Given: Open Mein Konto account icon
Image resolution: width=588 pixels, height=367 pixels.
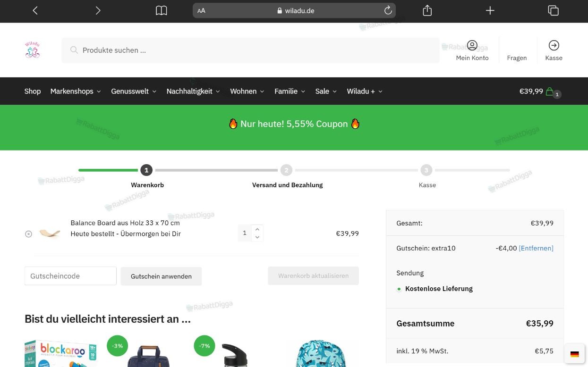Looking at the screenshot, I should 472,45.
